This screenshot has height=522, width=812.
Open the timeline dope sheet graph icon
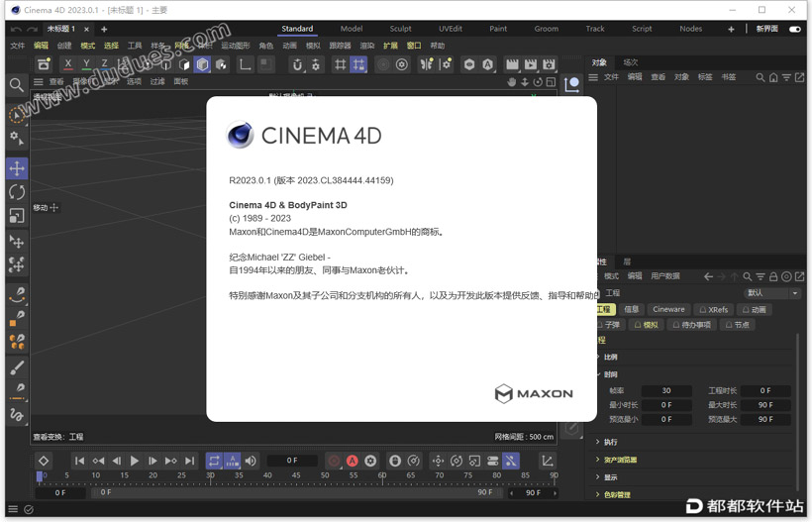coord(548,461)
